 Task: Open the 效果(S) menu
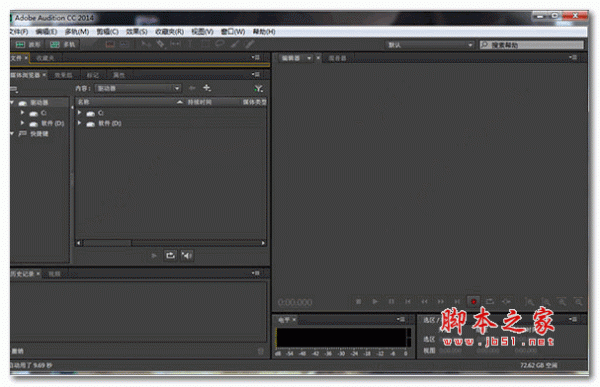(137, 32)
